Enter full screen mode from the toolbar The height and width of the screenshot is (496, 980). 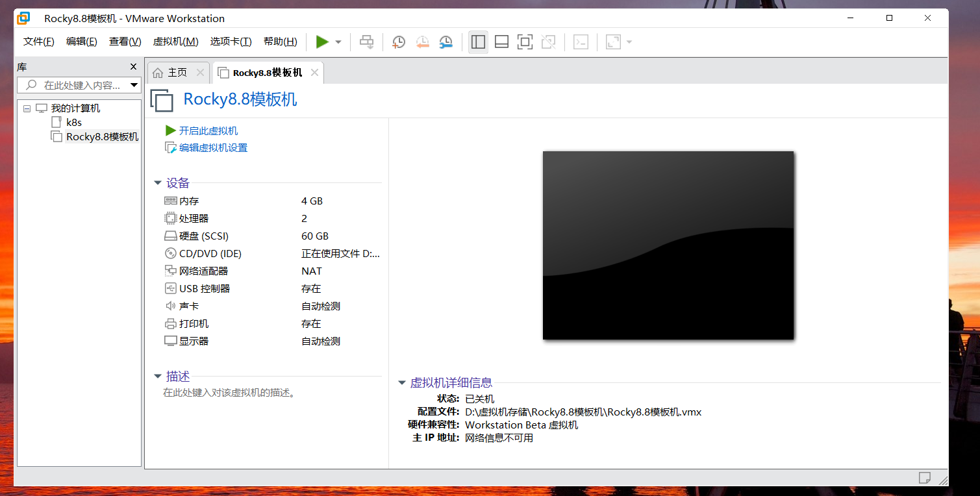pos(525,42)
